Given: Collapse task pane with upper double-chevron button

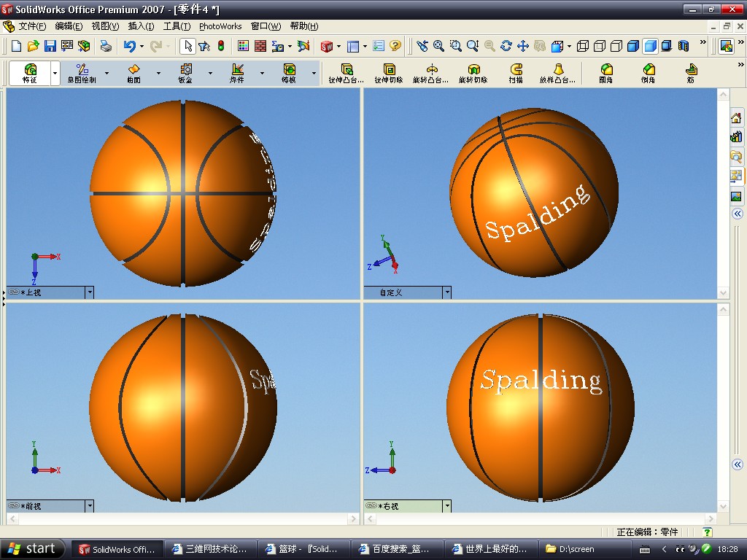Looking at the screenshot, I should [x=737, y=214].
